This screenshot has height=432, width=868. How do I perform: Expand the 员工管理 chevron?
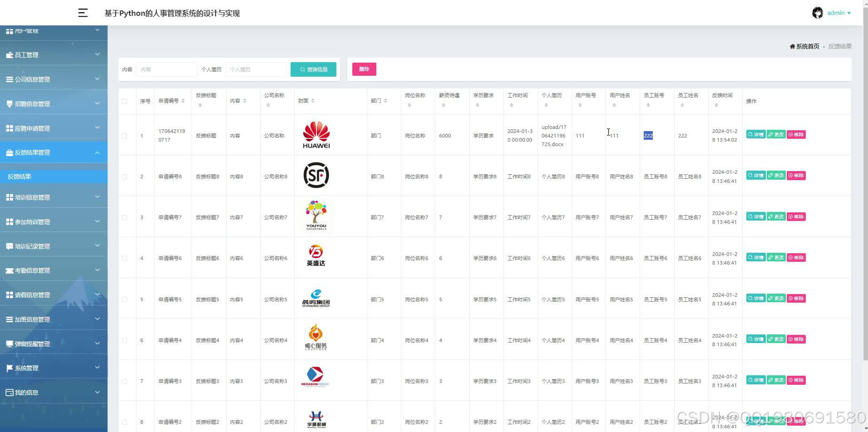pyautogui.click(x=97, y=54)
